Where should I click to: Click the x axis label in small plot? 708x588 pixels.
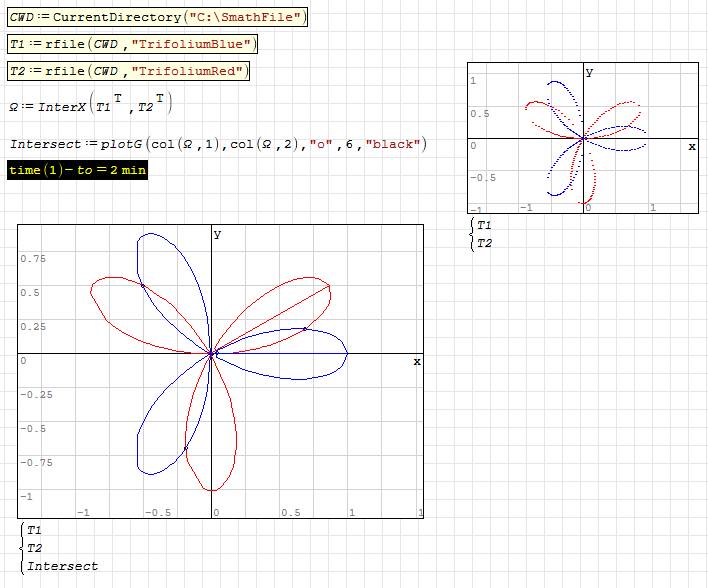pyautogui.click(x=691, y=147)
